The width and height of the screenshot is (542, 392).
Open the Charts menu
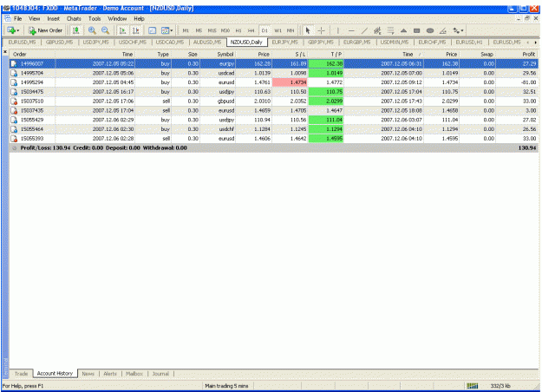point(74,19)
